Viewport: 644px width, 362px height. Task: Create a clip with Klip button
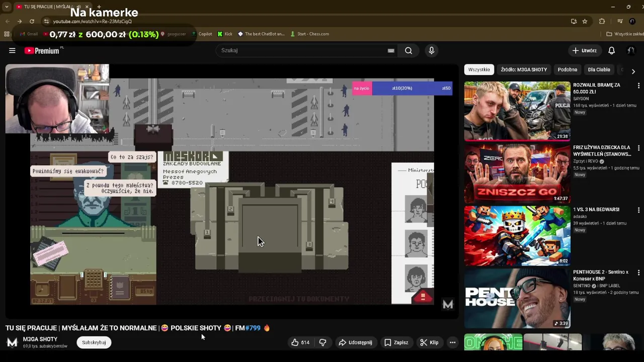[429, 342]
